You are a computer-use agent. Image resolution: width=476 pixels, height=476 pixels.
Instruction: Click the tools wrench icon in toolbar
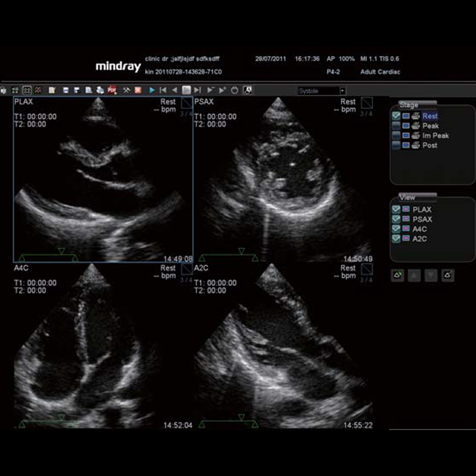click(126, 91)
